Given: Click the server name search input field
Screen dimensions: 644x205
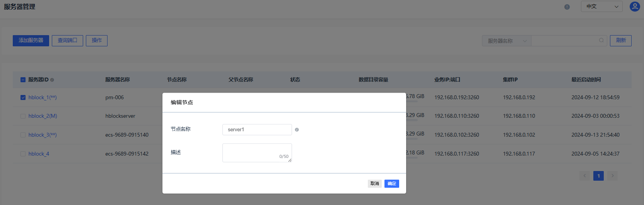Looking at the screenshot, I should pos(569,41).
